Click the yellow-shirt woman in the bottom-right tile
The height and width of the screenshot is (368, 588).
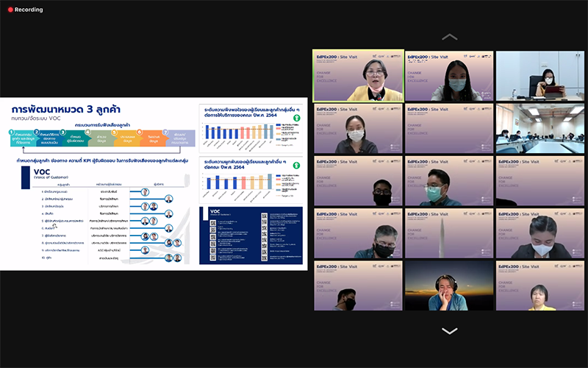[539, 285]
